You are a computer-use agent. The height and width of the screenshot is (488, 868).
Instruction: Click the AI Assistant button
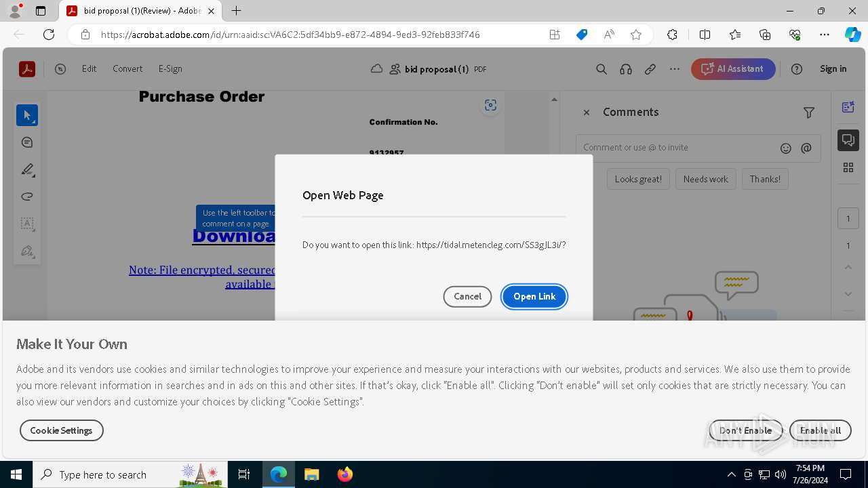(733, 68)
